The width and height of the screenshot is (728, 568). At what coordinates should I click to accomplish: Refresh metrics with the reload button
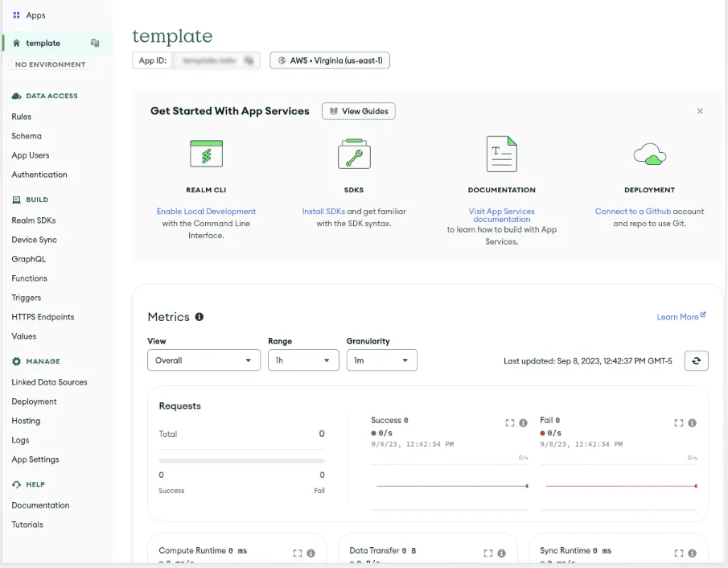coord(696,360)
